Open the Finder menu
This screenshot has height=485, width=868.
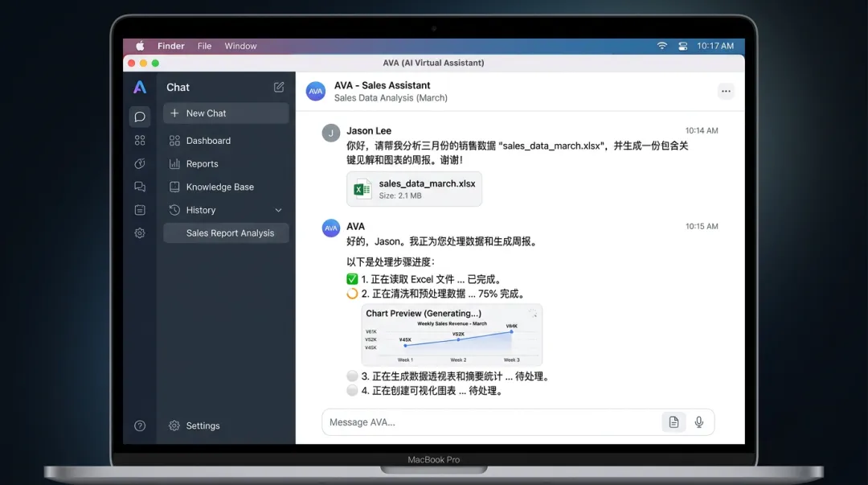click(x=171, y=46)
